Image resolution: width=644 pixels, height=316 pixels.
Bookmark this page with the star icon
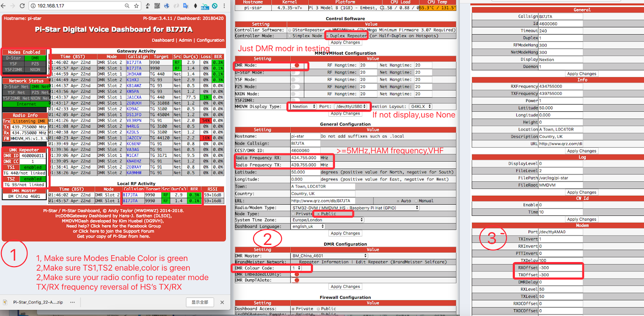pyautogui.click(x=136, y=6)
